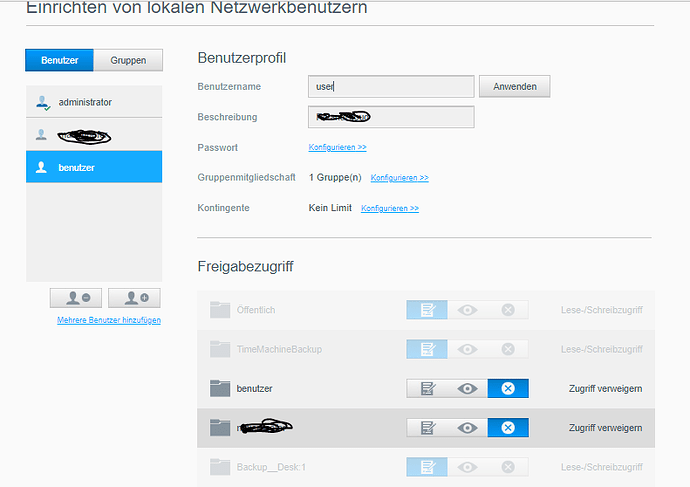The height and width of the screenshot is (487, 690).
Task: Select the administrator user entry
Action: pyautogui.click(x=94, y=102)
